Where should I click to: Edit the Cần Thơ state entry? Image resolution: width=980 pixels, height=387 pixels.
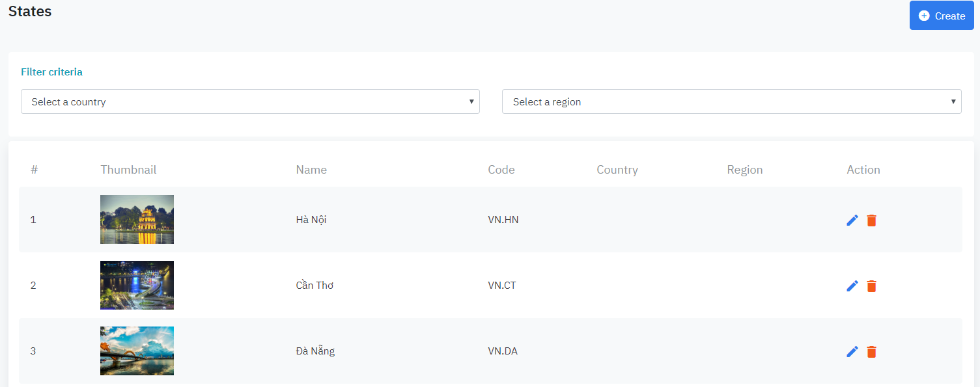pyautogui.click(x=852, y=286)
